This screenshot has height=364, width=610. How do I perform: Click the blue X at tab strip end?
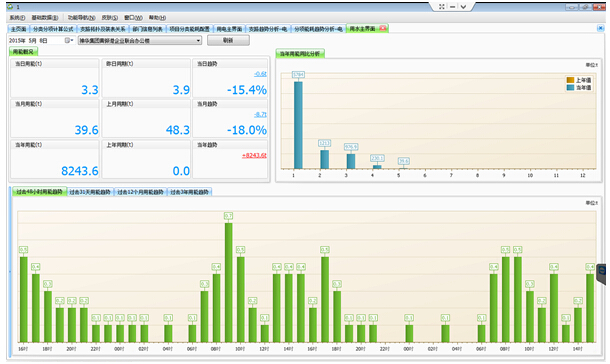[601, 28]
